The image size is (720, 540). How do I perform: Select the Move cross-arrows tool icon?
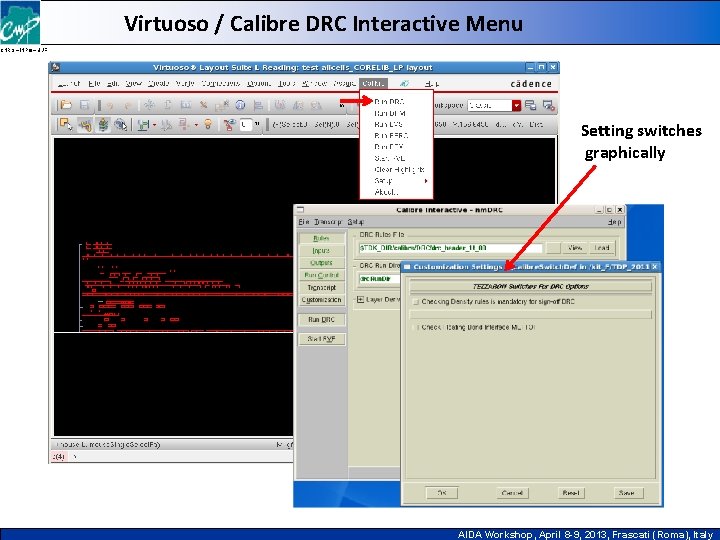pos(149,105)
